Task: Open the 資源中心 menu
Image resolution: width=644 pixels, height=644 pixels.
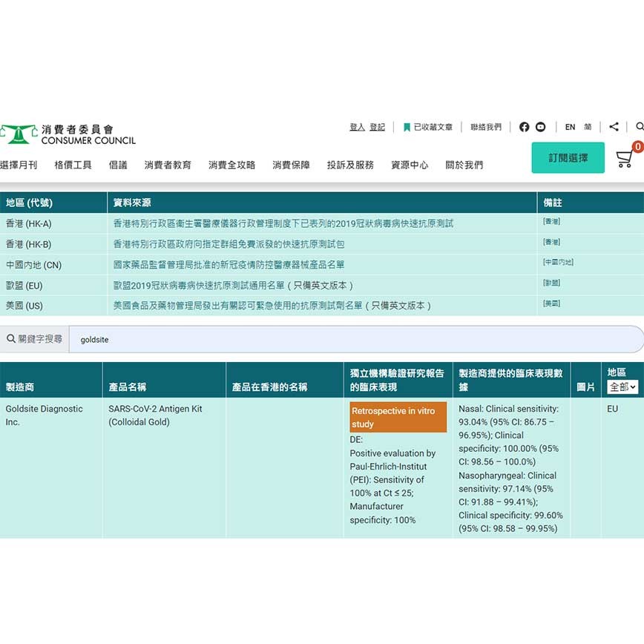Action: point(410,165)
